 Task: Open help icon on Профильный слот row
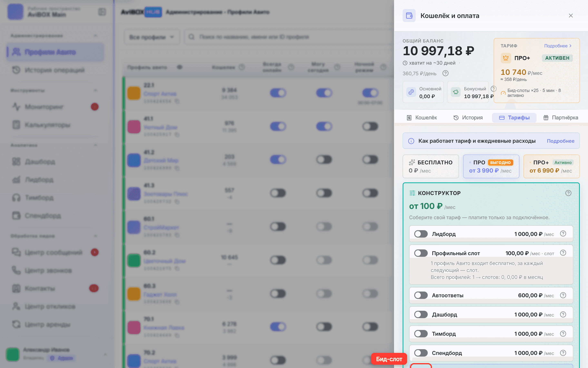563,253
